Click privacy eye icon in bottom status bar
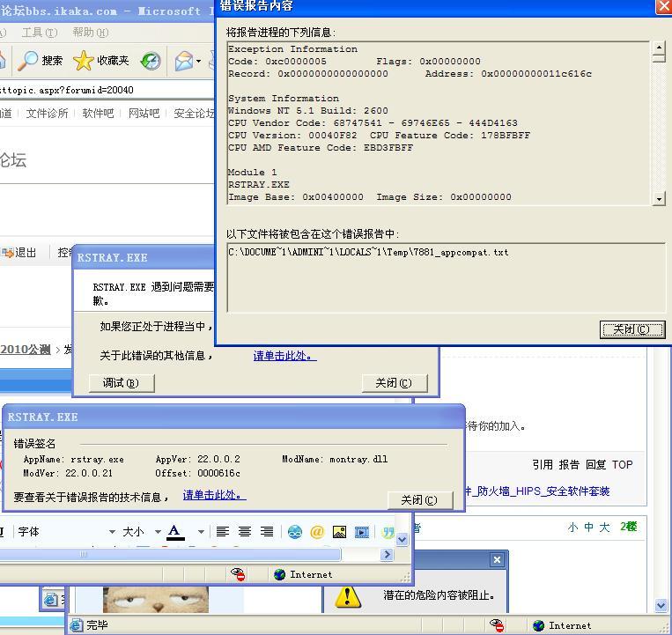 click(x=497, y=625)
